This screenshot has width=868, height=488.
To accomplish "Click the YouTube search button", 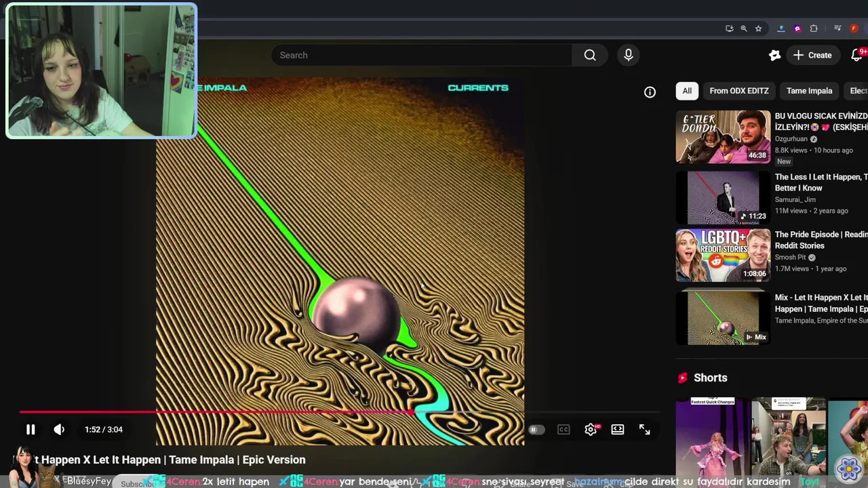I will (x=590, y=55).
